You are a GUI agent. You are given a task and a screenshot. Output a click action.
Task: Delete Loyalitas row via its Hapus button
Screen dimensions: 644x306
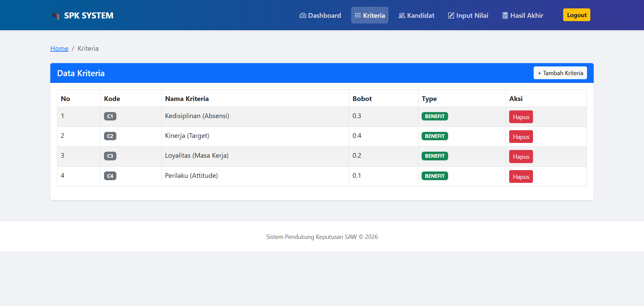point(521,156)
